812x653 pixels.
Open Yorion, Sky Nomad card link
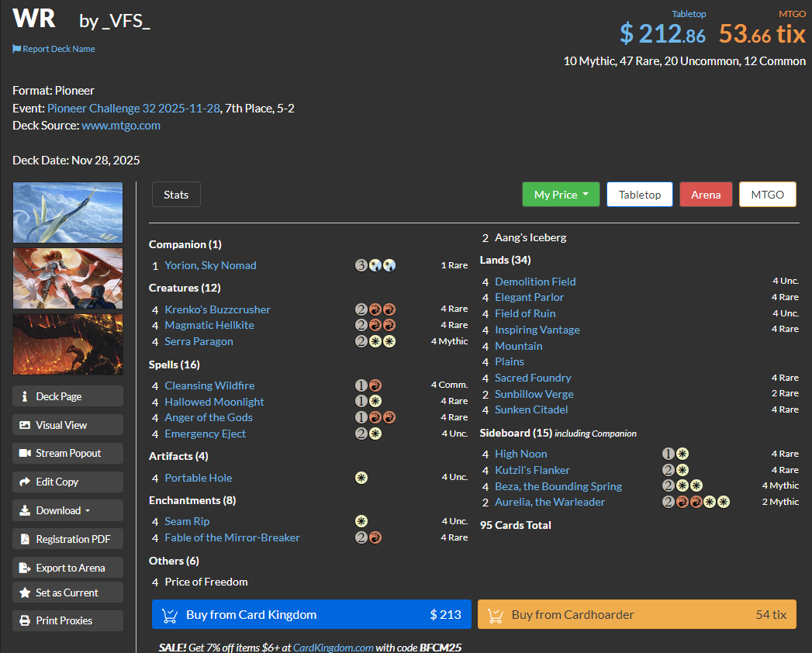pos(210,265)
